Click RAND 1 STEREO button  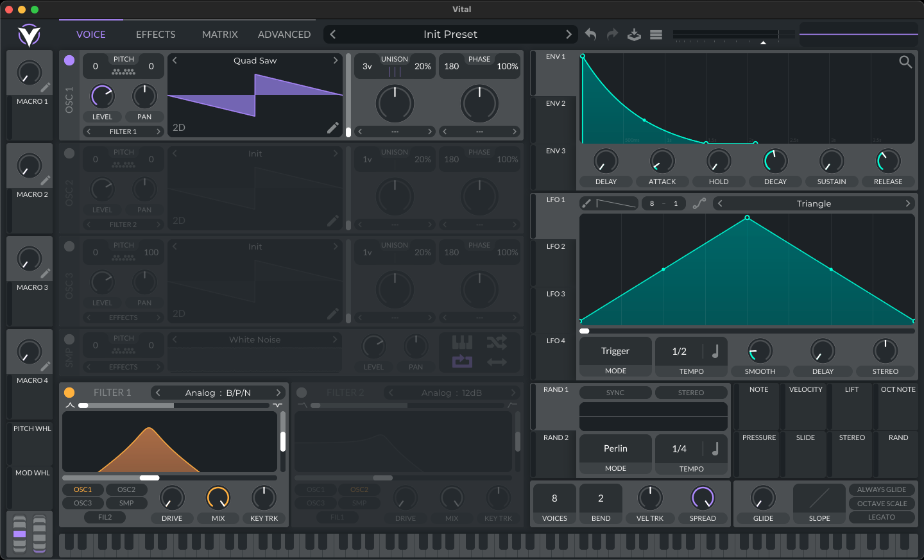691,393
